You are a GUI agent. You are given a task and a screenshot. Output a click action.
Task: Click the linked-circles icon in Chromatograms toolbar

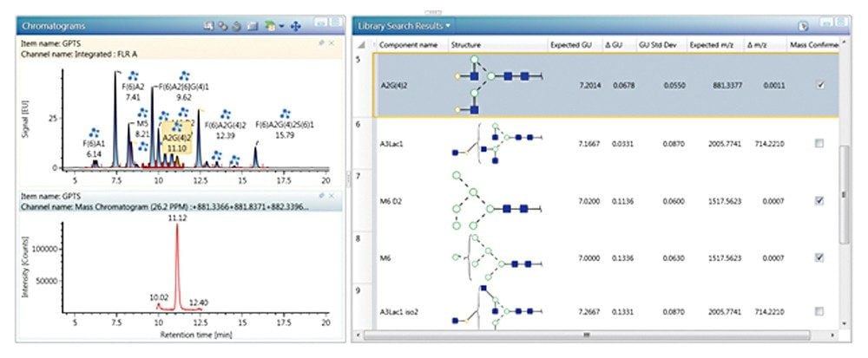(222, 26)
